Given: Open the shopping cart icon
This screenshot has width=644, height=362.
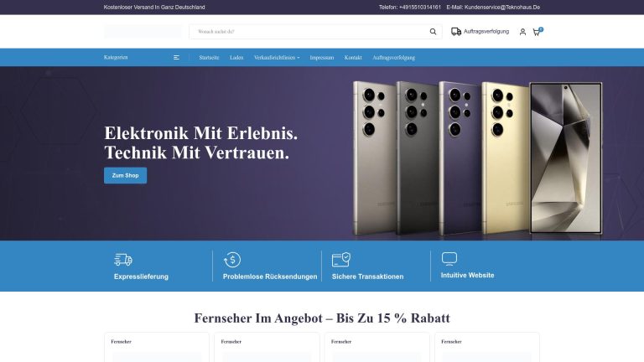Looking at the screenshot, I should [537, 32].
